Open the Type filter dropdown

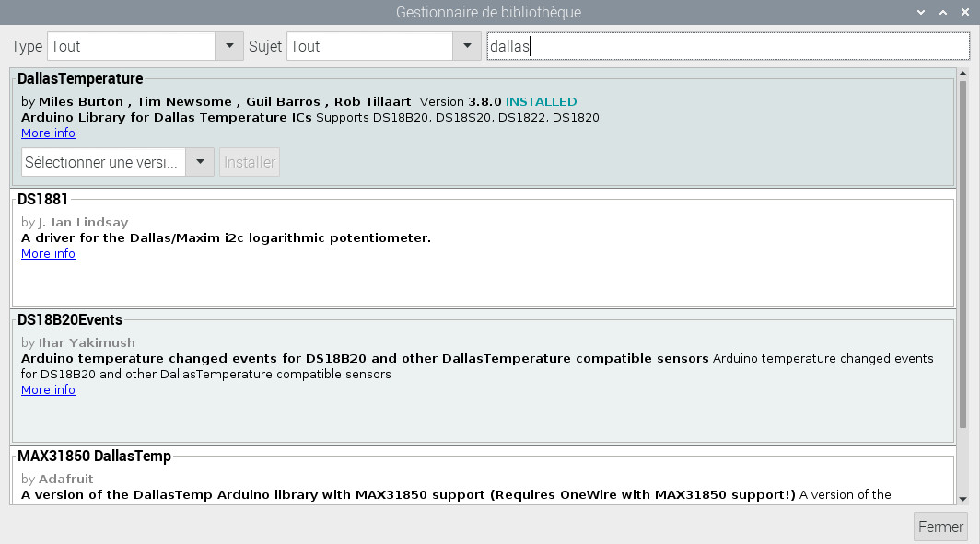[228, 46]
